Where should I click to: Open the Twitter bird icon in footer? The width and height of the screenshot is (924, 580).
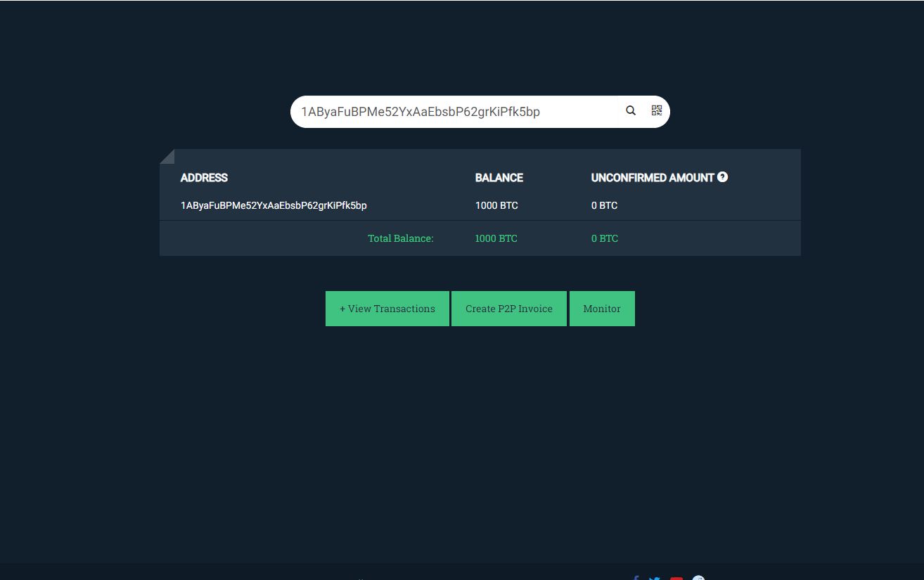655,578
